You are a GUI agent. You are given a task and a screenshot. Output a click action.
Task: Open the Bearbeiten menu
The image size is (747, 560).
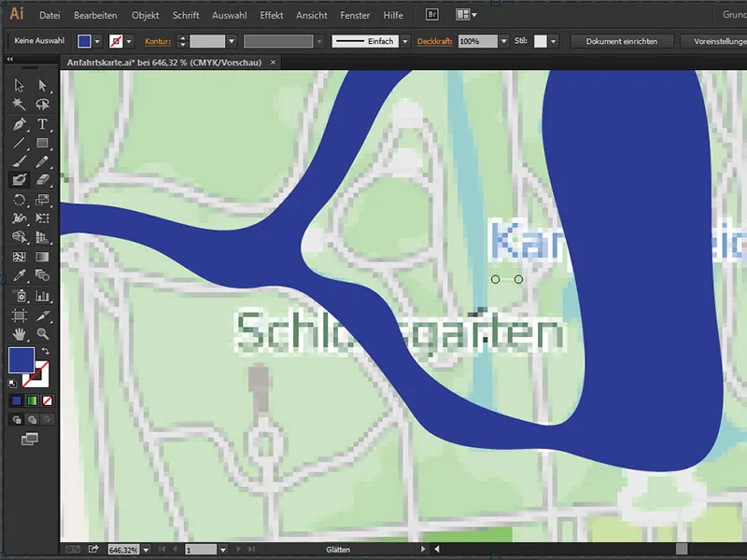point(95,15)
